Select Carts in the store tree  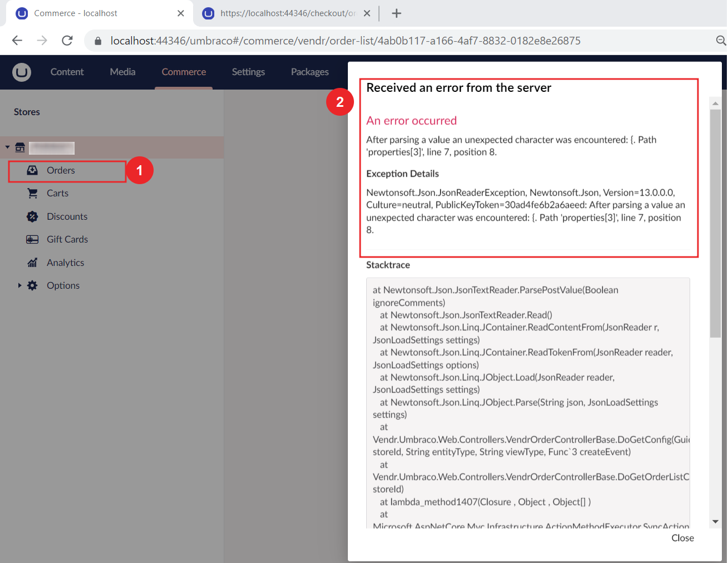tap(57, 193)
